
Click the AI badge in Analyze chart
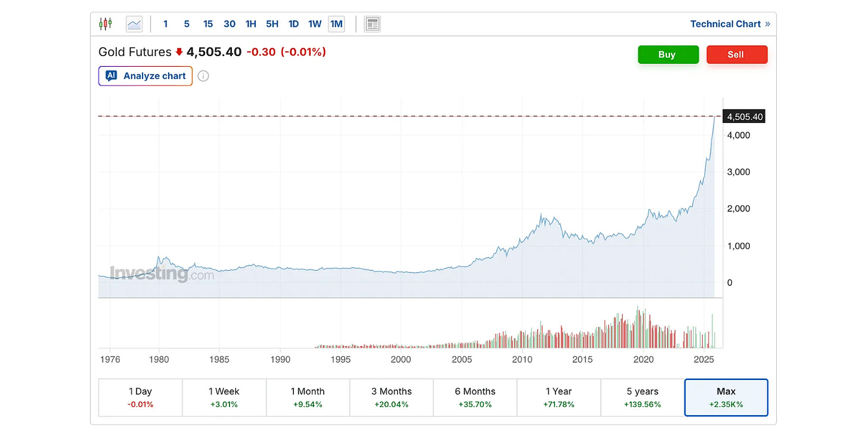[111, 76]
